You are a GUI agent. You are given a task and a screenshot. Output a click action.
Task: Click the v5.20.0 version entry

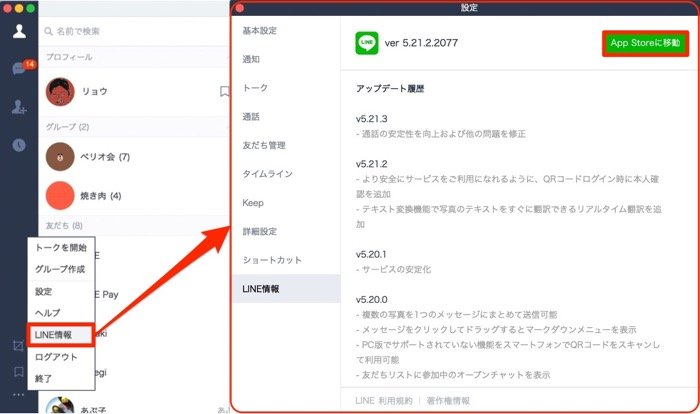(x=371, y=300)
